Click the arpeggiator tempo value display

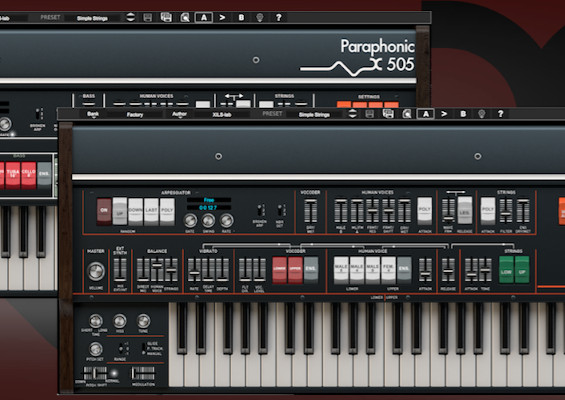209,208
